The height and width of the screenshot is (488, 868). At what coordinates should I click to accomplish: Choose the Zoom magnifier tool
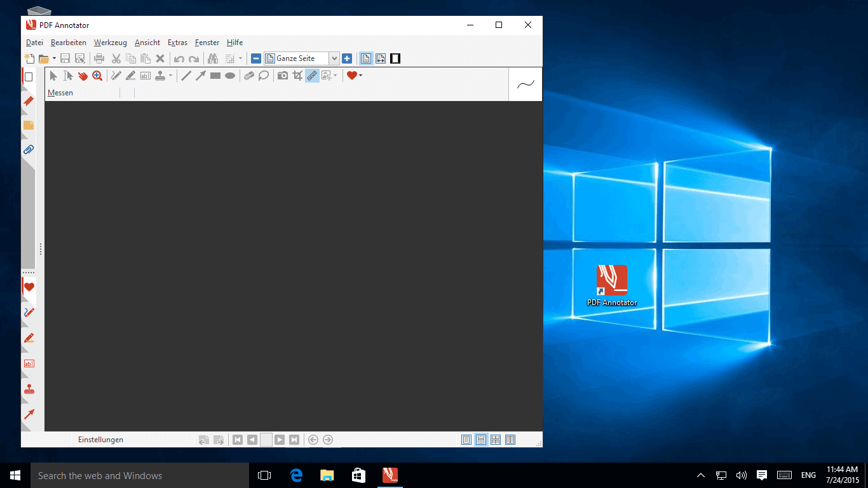tap(97, 76)
